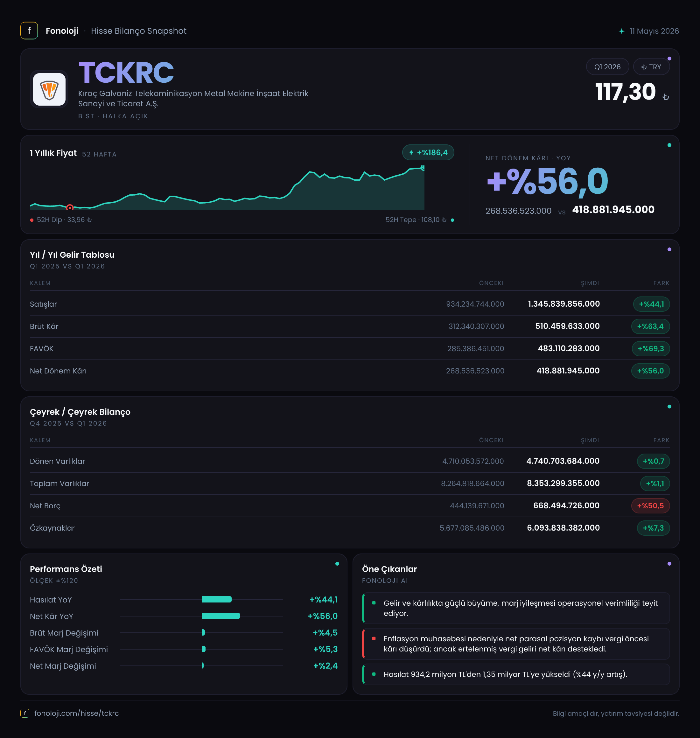Open fonoloji.com/hisse/tckrc footer link
This screenshot has width=700, height=738.
(x=76, y=713)
